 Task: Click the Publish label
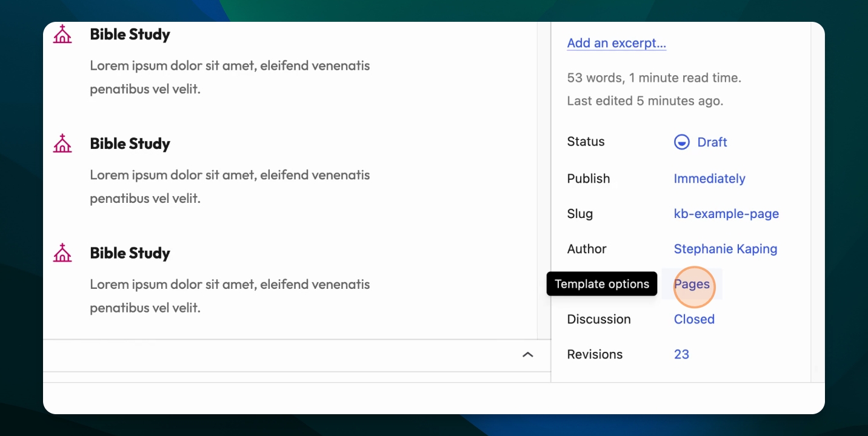589,179
